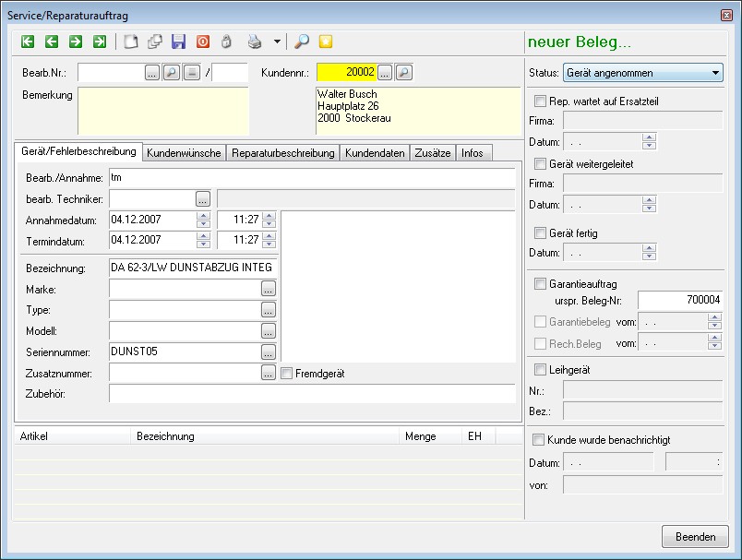Save with the blue floppy disk icon

(x=178, y=42)
